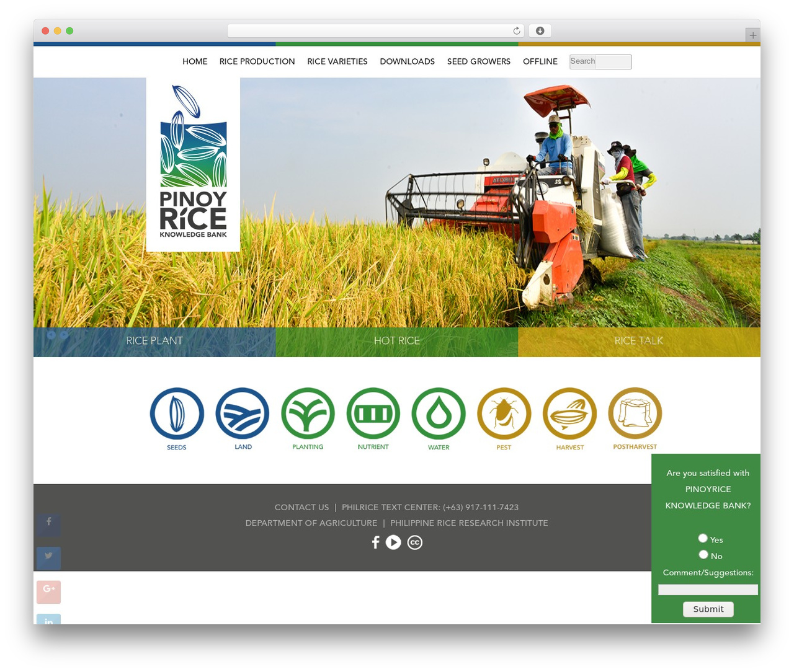This screenshot has height=672, width=794.
Task: Click the Comment/Suggestions text field
Action: [x=708, y=590]
